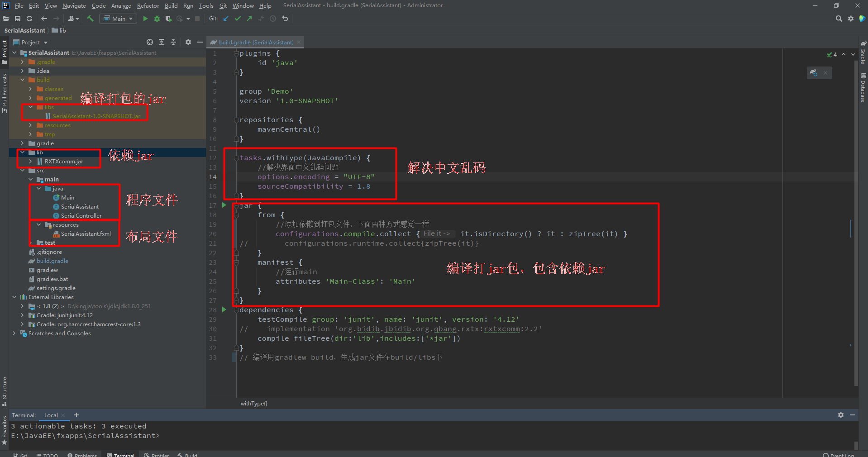868x457 pixels.
Task: Open the Navigate menu
Action: [74, 5]
